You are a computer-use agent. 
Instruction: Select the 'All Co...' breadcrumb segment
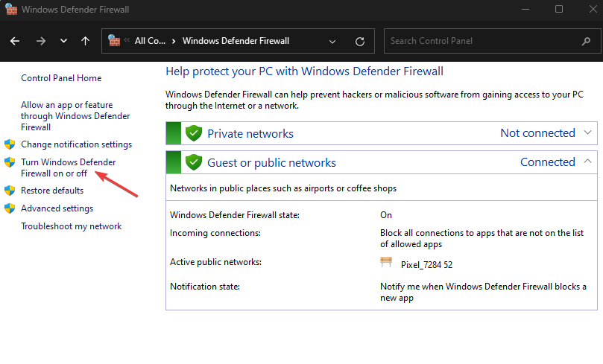coord(150,41)
